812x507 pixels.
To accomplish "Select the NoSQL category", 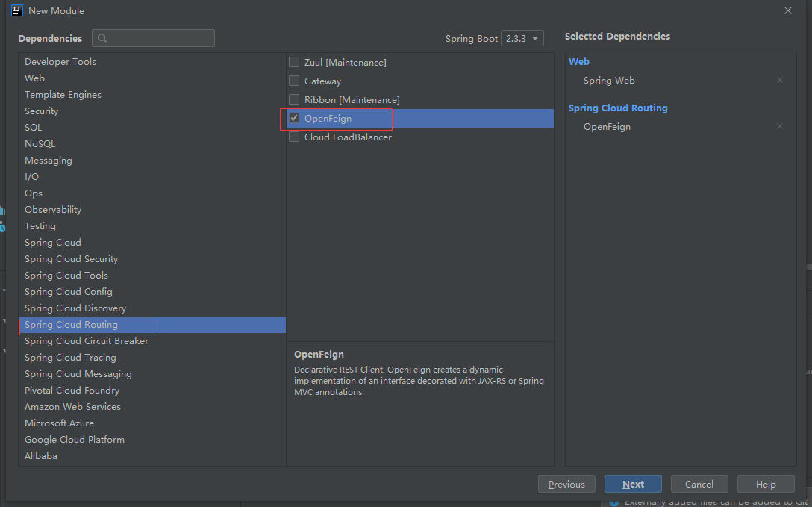I will [152, 144].
